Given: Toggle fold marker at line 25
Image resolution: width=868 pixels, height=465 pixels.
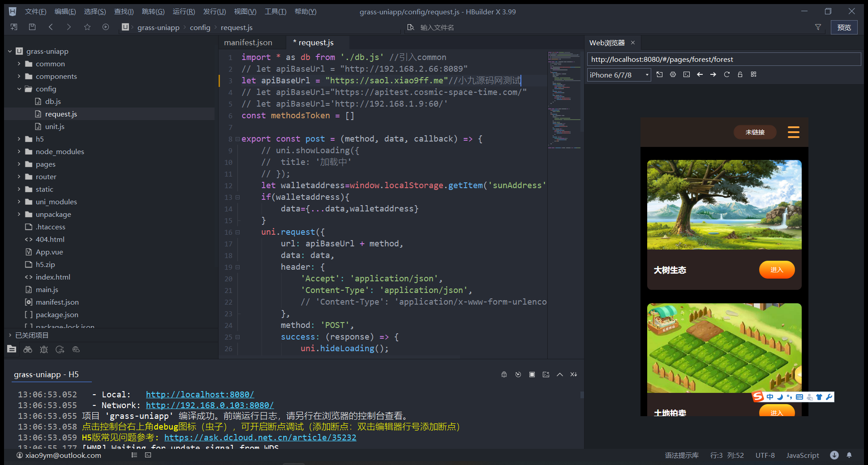Looking at the screenshot, I should tap(237, 337).
